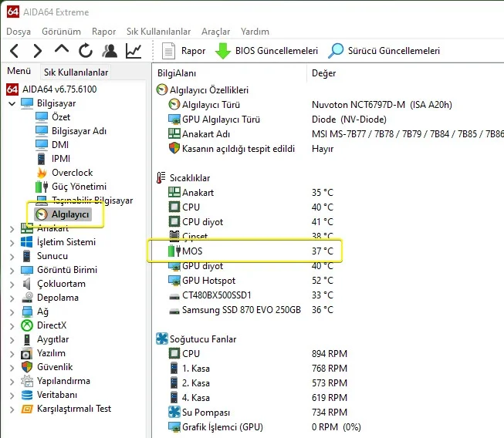Open the Dosya menu
504x438 pixels.
(x=19, y=32)
